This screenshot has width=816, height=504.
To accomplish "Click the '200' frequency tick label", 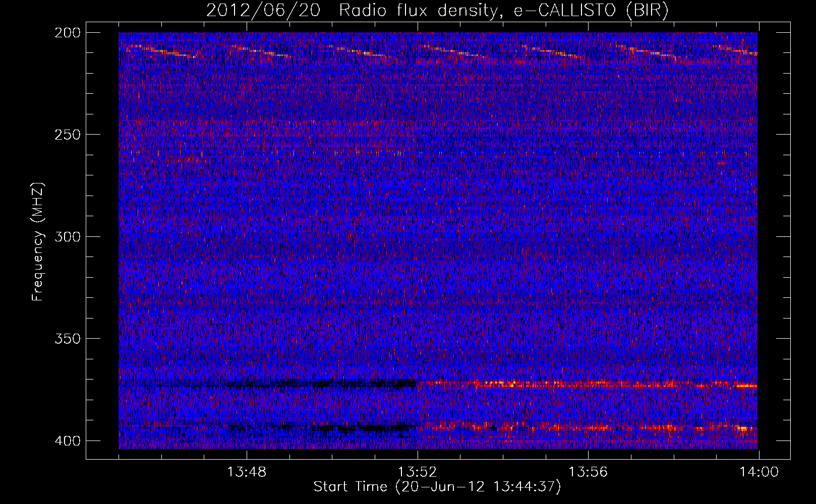I will 67,33.
